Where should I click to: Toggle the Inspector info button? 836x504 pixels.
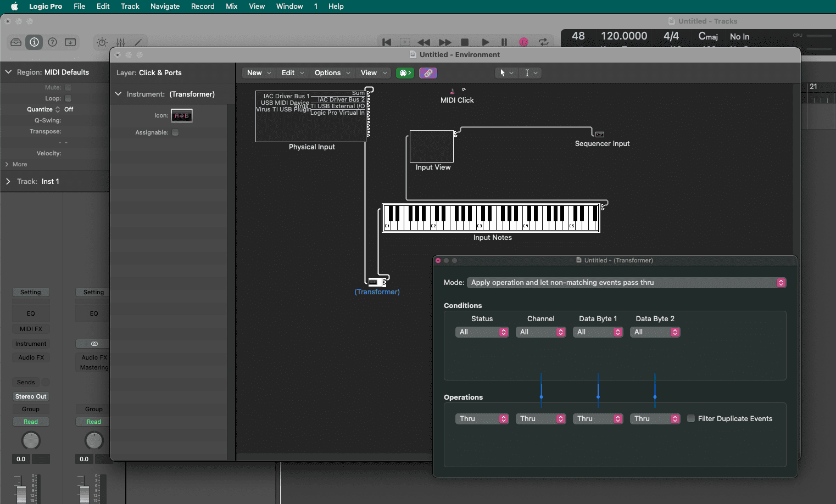pos(34,42)
